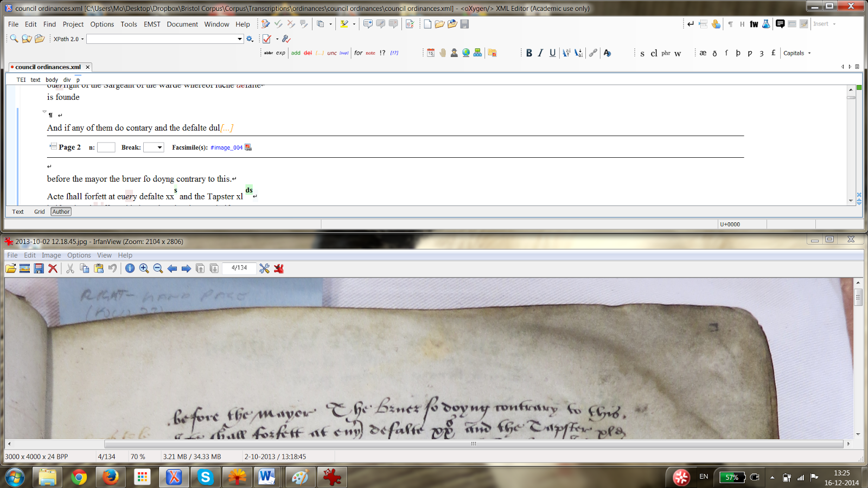868x488 pixels.
Task: Click the globe place-name icon
Action: click(466, 53)
